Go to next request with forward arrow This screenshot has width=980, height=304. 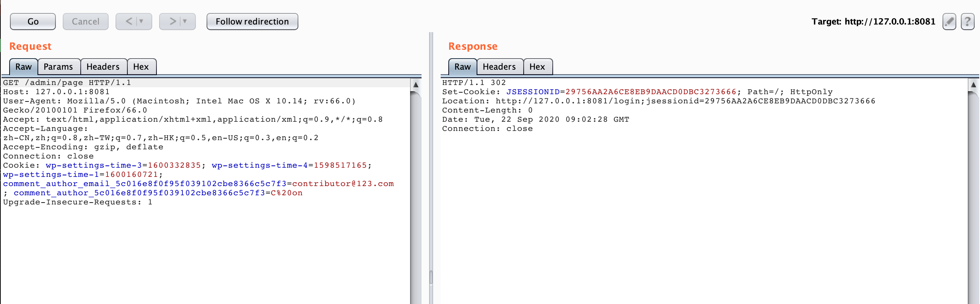click(x=173, y=21)
